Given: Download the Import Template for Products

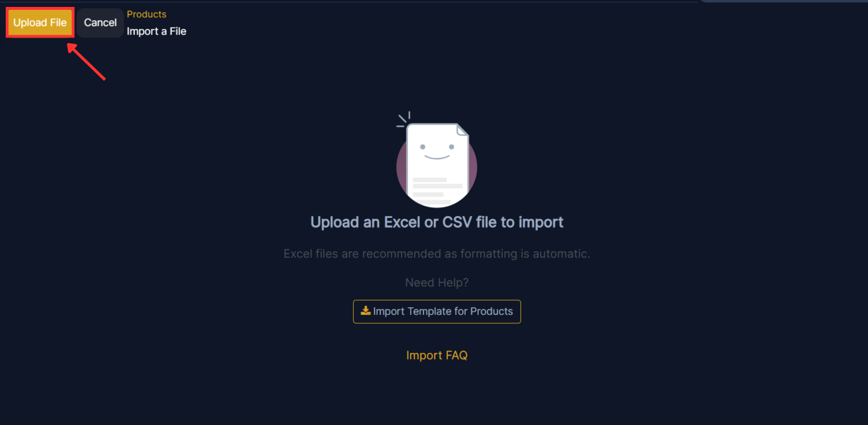Looking at the screenshot, I should tap(437, 311).
